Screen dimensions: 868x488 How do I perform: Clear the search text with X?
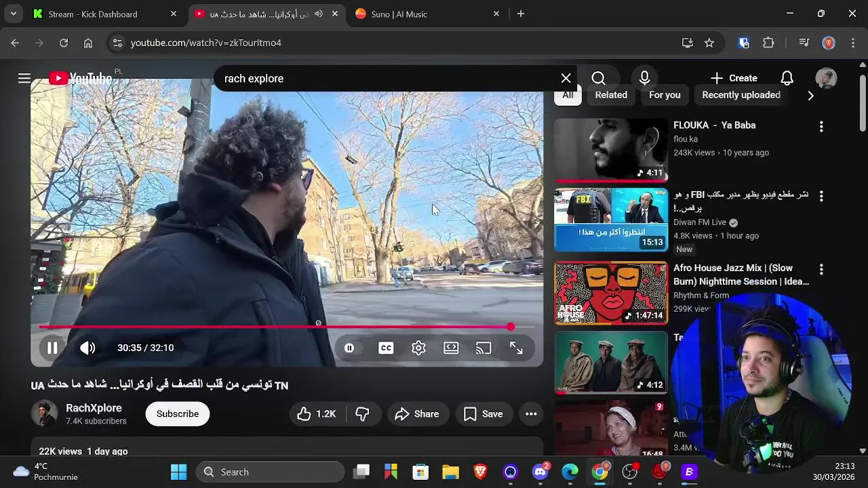pos(566,79)
